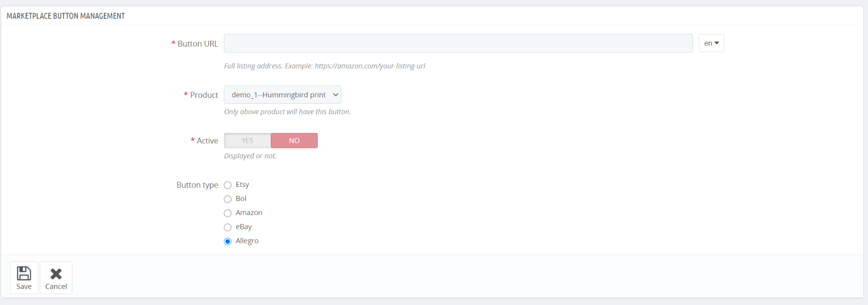
Task: Click the Button URL label
Action: coord(198,44)
